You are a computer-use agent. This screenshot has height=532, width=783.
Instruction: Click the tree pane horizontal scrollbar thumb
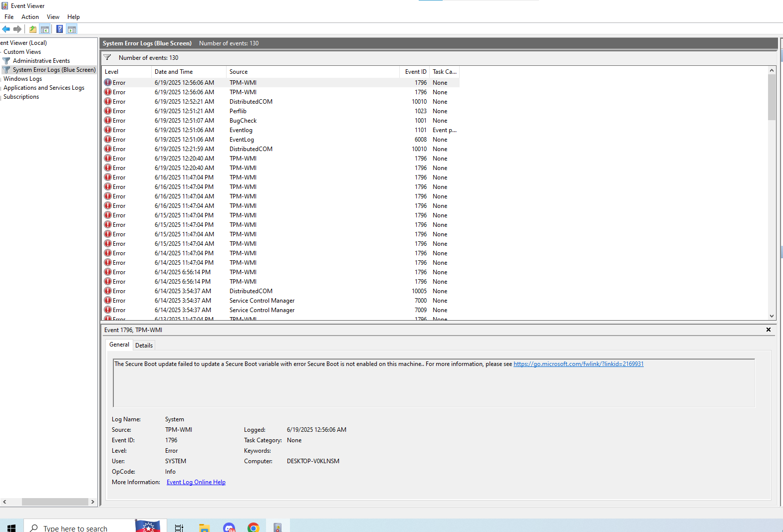tap(55, 502)
